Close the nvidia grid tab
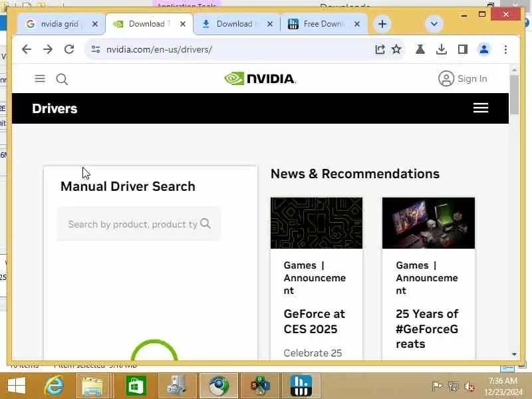This screenshot has width=532, height=399. tap(95, 24)
